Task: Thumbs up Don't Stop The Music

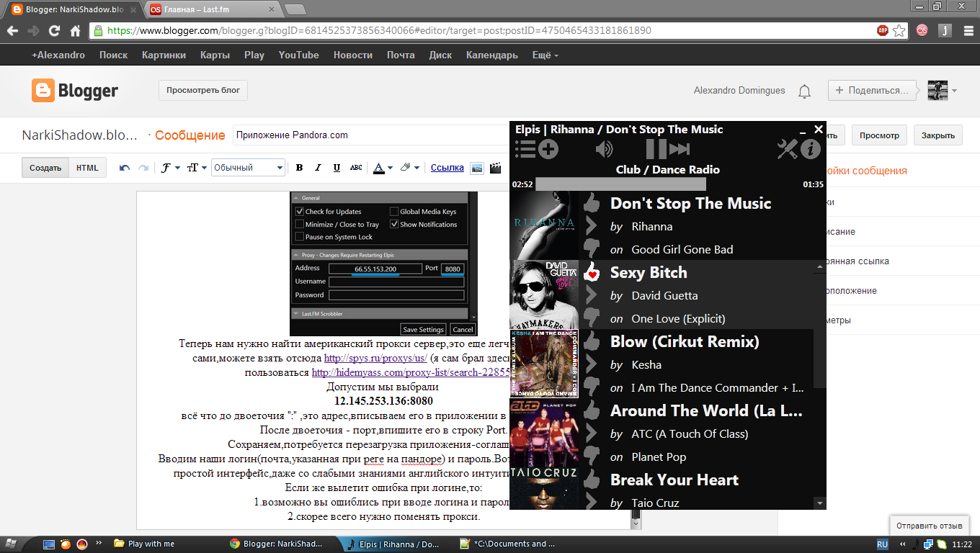Action: [x=592, y=202]
